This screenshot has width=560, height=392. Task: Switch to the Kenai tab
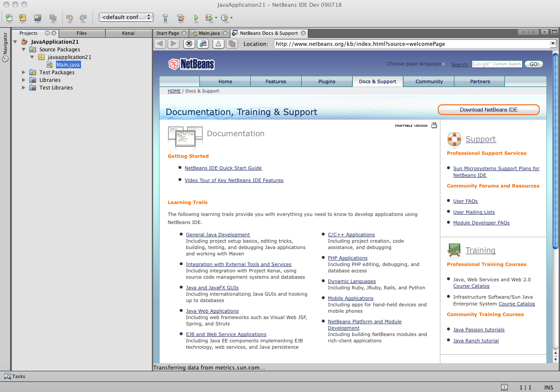coord(128,33)
